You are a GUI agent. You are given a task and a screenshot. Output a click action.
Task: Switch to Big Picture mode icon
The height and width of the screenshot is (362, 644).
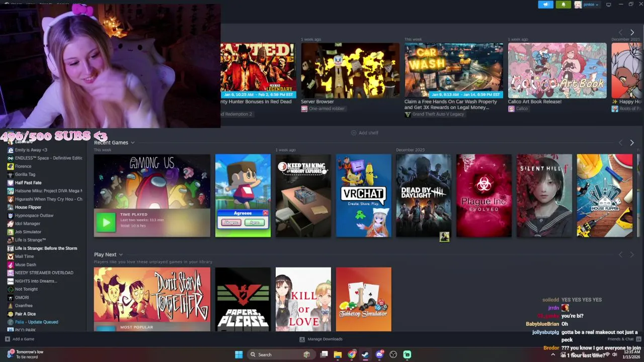pyautogui.click(x=608, y=5)
